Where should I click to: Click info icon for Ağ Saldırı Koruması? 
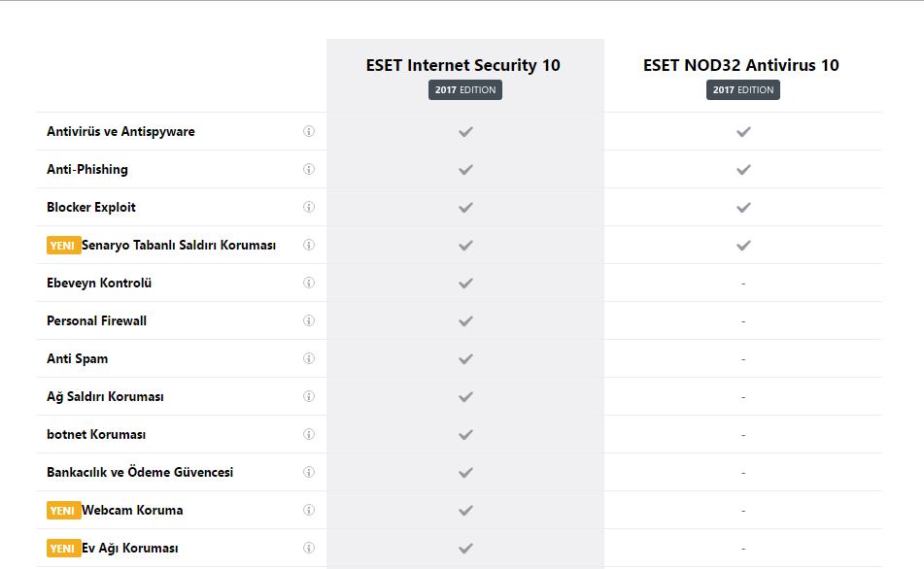[309, 396]
